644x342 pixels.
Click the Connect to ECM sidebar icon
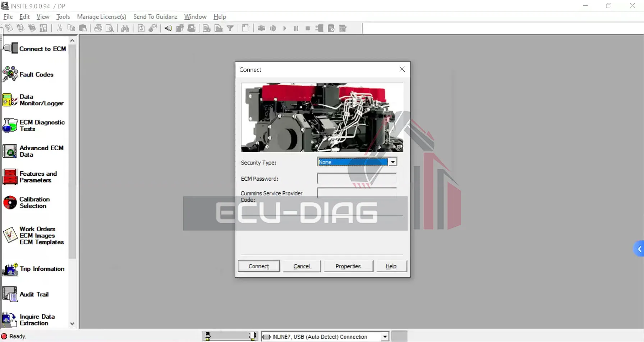pyautogui.click(x=10, y=48)
